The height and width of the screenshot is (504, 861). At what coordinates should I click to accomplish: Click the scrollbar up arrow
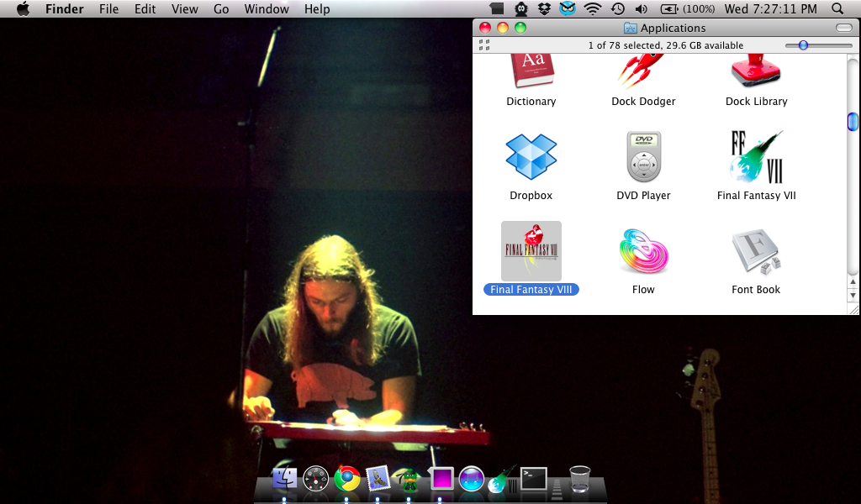[853, 282]
